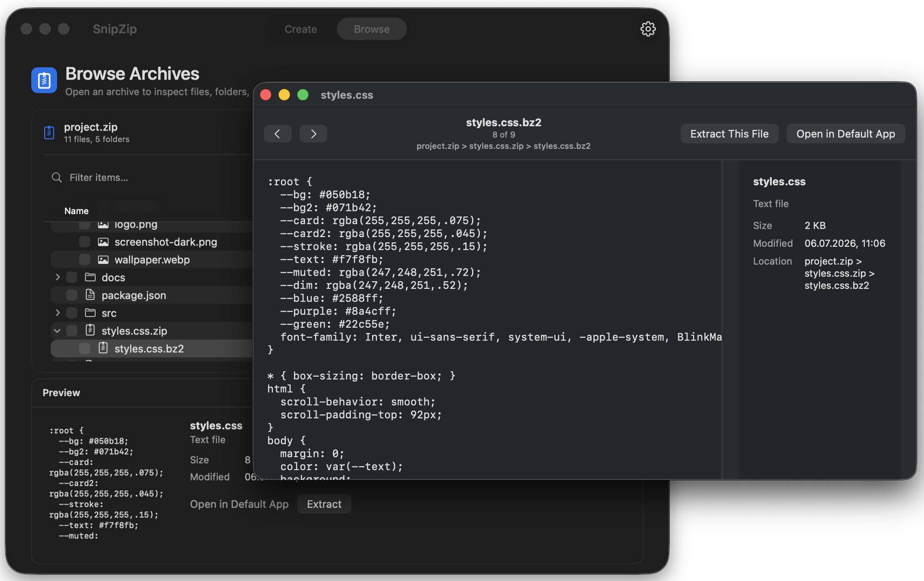Click the wallpaper.webp image icon
This screenshot has width=924, height=581.
pyautogui.click(x=103, y=260)
